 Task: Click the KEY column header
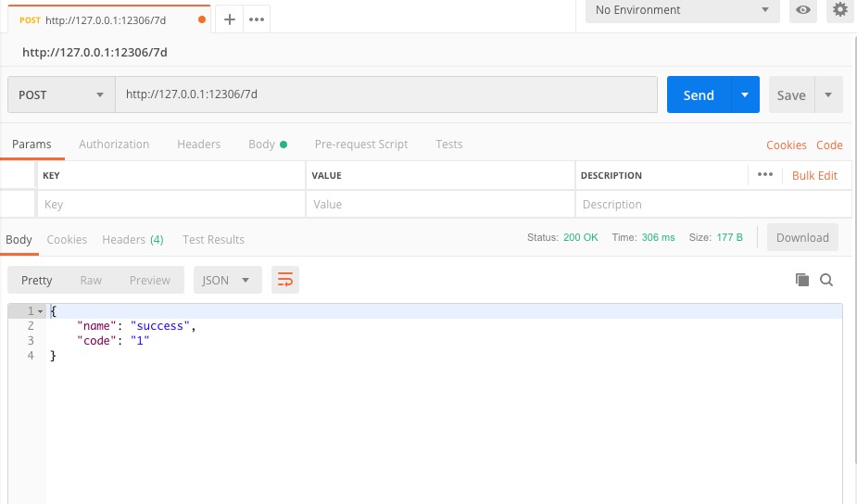point(51,175)
